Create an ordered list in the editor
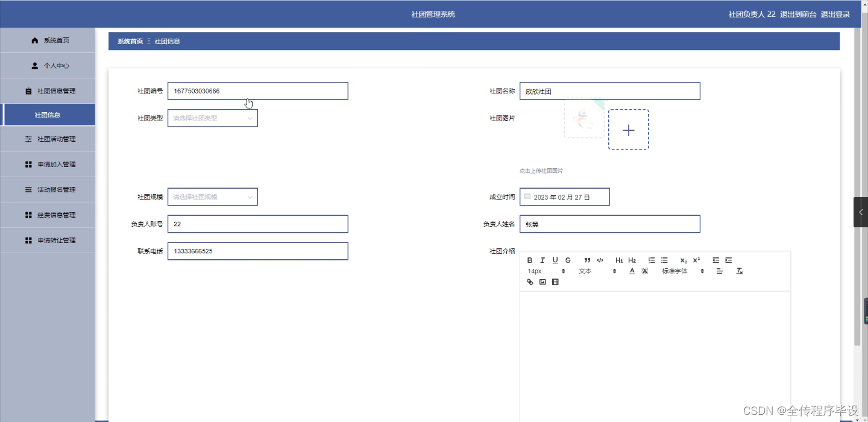 pos(651,260)
